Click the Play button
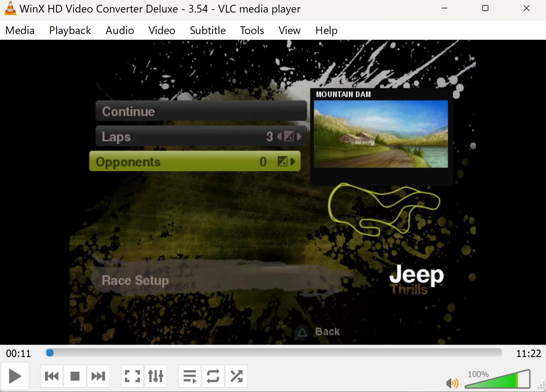 pyautogui.click(x=15, y=376)
